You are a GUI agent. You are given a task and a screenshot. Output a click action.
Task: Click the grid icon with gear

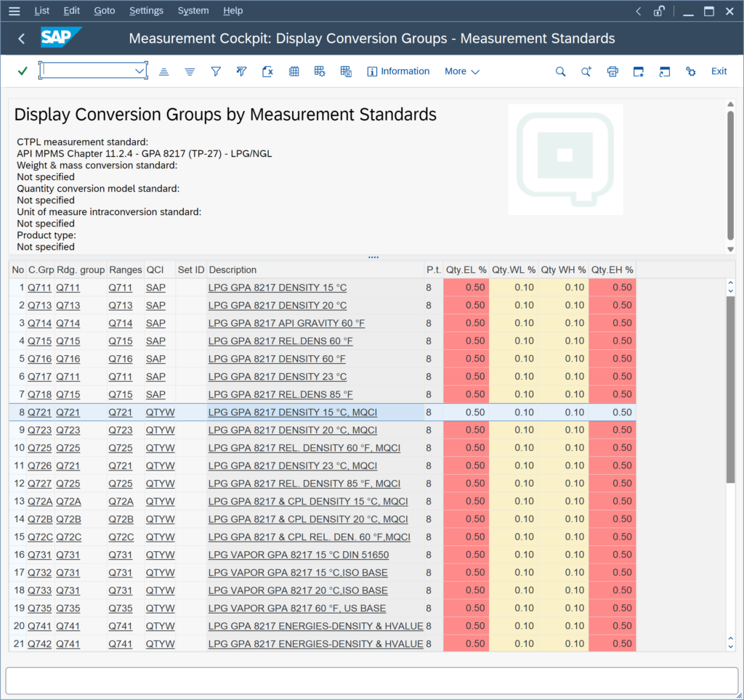click(320, 72)
